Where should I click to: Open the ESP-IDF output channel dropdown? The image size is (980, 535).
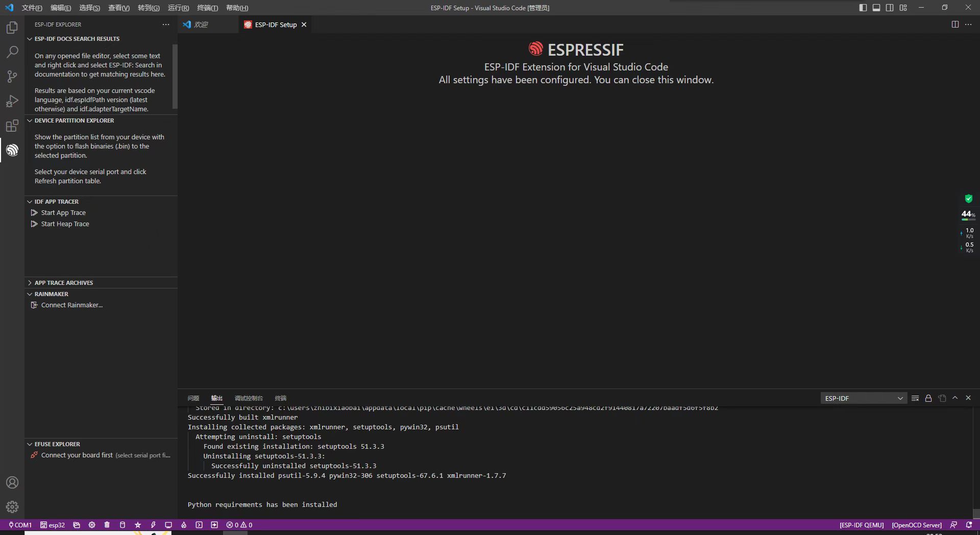click(864, 398)
